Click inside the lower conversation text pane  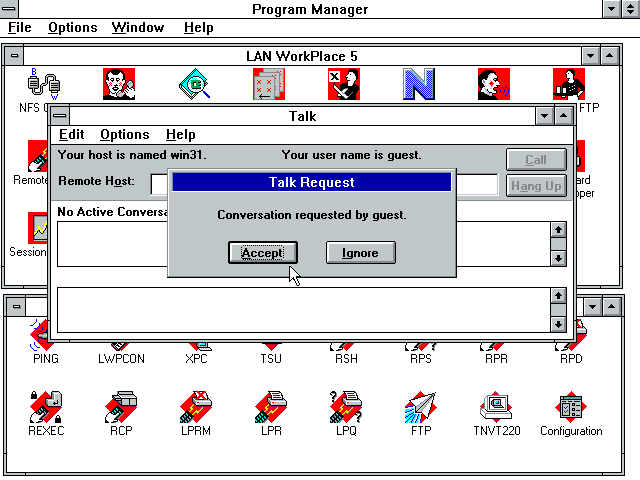click(304, 310)
